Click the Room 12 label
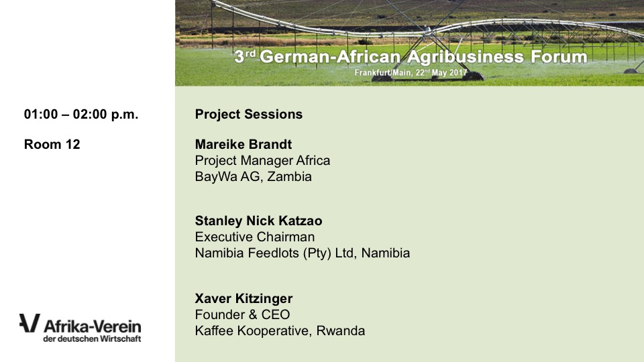The width and height of the screenshot is (644, 362). (52, 144)
